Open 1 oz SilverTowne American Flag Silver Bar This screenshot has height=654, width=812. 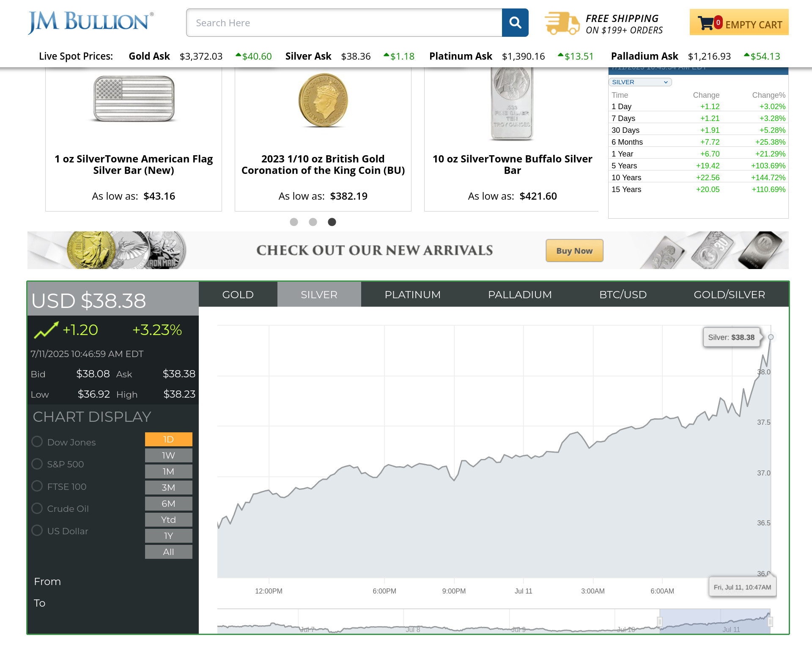coord(134,165)
